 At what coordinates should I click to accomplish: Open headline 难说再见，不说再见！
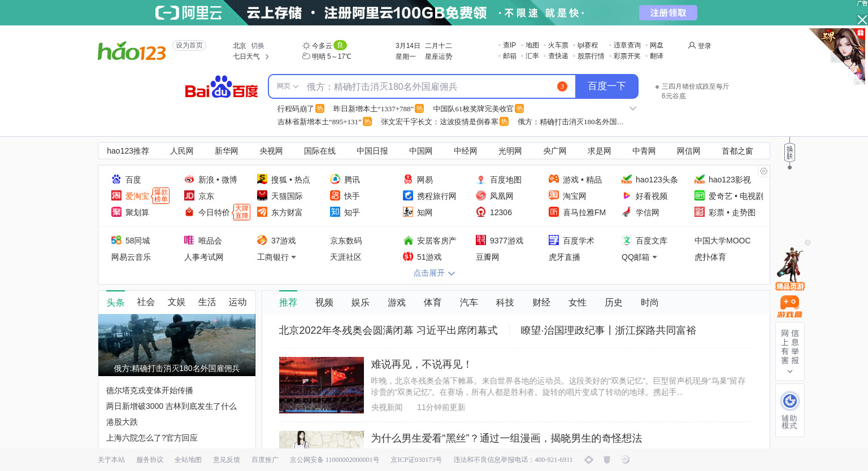421,364
